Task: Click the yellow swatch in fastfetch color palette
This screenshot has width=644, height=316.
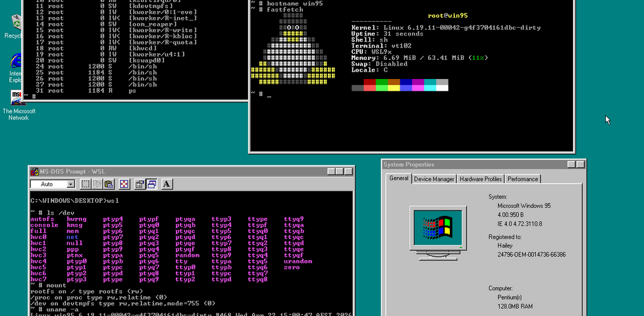Action: [394, 88]
